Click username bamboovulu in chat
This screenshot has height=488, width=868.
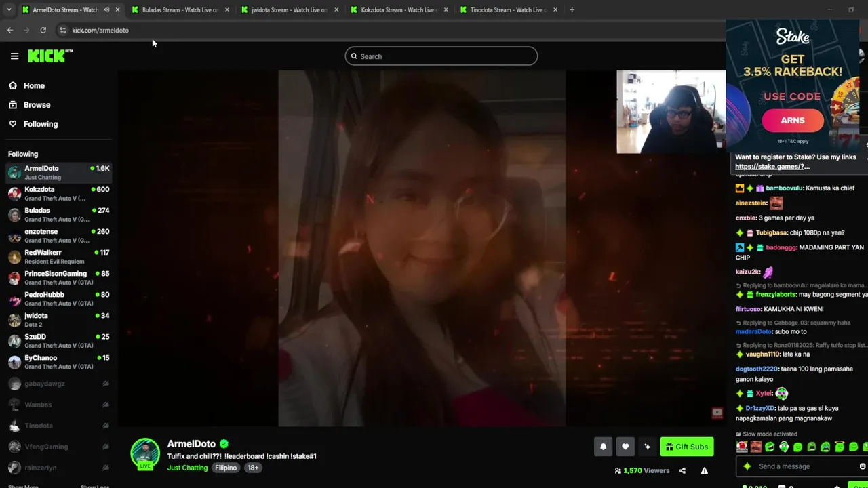784,188
